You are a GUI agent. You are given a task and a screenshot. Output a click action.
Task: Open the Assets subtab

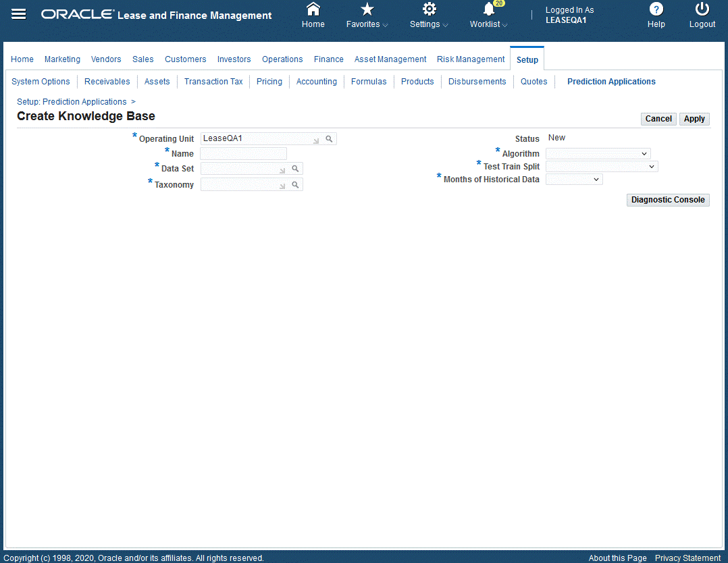(x=157, y=82)
